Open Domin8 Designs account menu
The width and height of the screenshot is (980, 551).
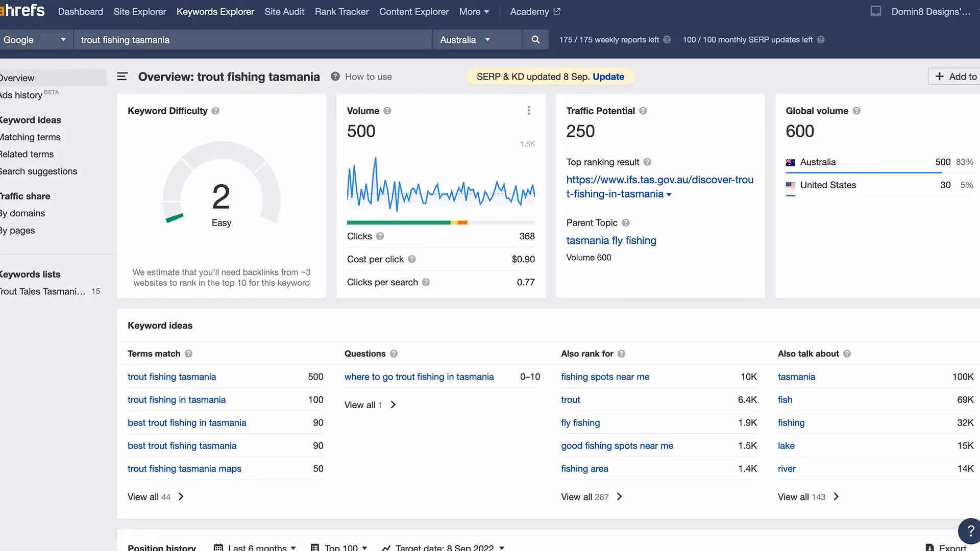point(931,12)
